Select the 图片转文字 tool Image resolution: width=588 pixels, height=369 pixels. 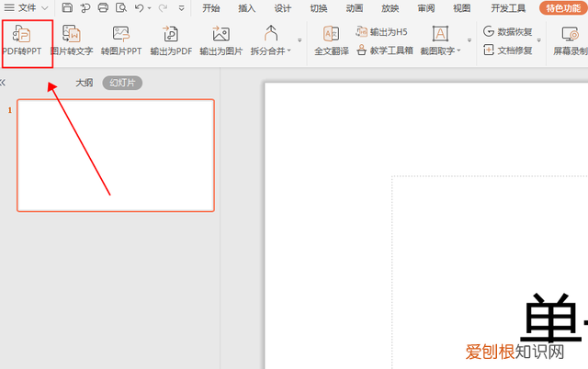(x=71, y=39)
